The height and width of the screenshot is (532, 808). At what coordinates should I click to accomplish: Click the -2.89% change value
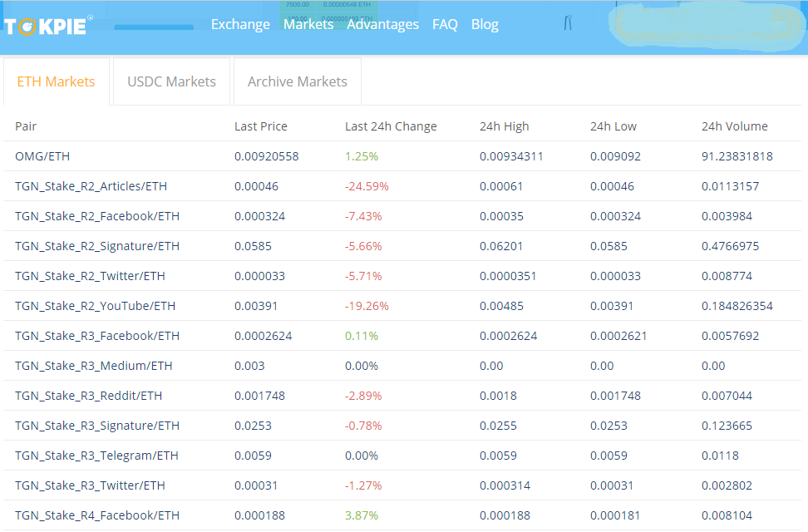pos(363,396)
